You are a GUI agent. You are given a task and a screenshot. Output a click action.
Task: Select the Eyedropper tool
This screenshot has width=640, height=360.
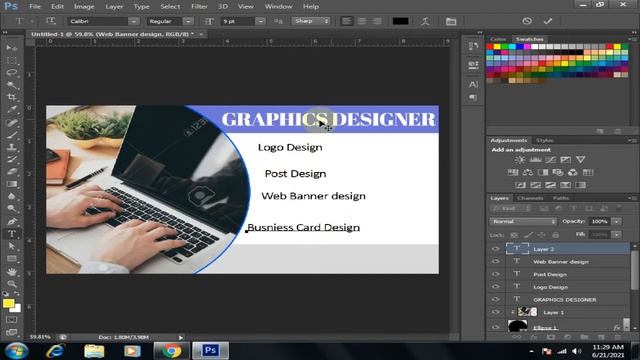[12, 109]
